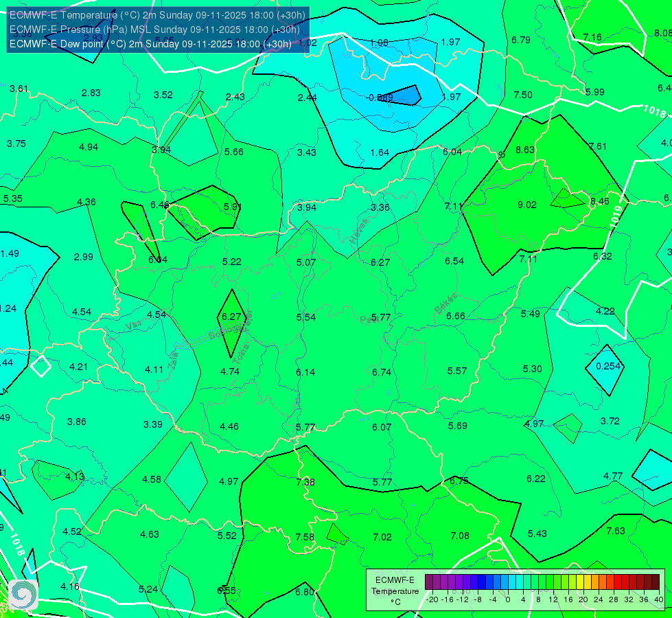Image resolution: width=672 pixels, height=618 pixels.
Task: Click the 4.94 temperature value
Action: click(x=89, y=147)
